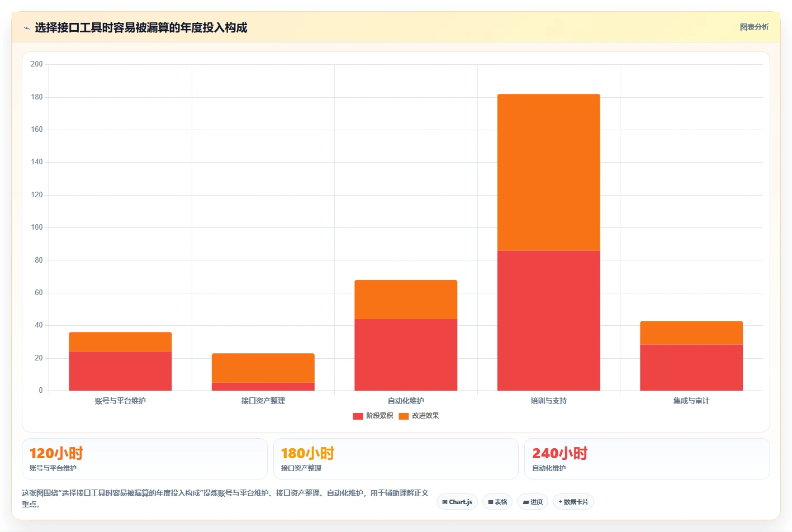
Task: Click the red segment of the 培训与支持 bar
Action: (x=549, y=320)
